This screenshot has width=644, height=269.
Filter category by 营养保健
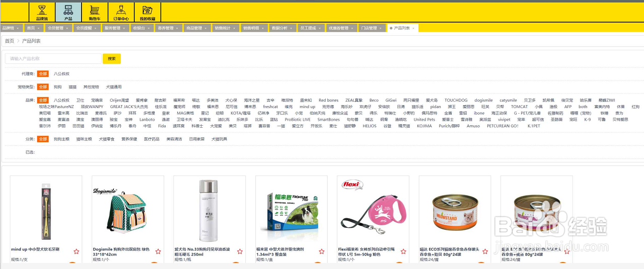pos(129,139)
